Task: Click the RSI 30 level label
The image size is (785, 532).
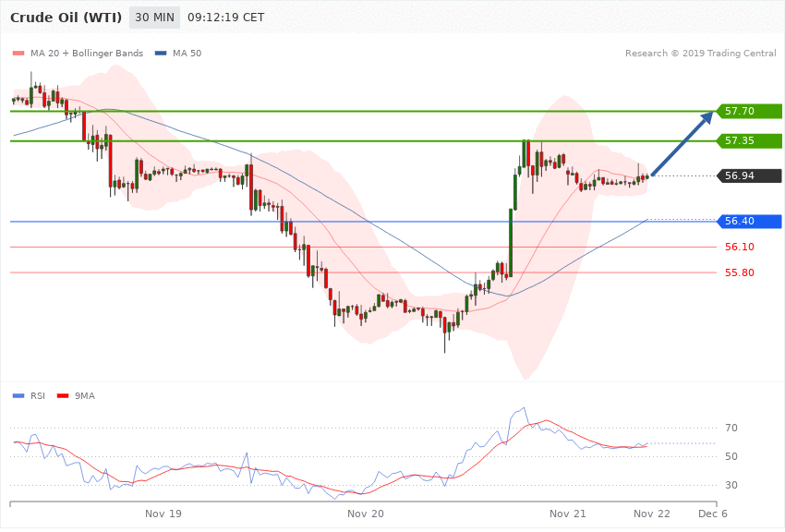Action: click(731, 485)
